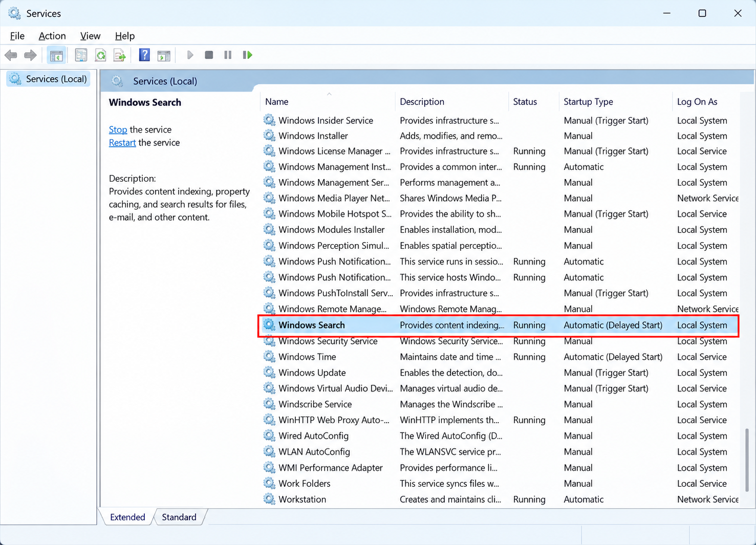The image size is (756, 545).
Task: Open the Help menu
Action: point(125,36)
